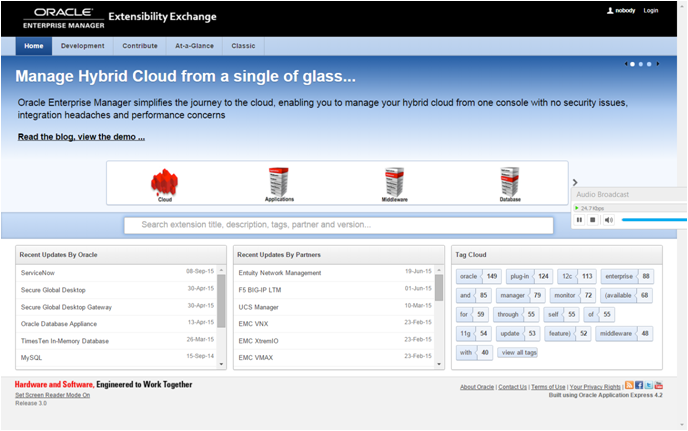The width and height of the screenshot is (688, 431).
Task: Open the Database category icon
Action: click(x=510, y=182)
